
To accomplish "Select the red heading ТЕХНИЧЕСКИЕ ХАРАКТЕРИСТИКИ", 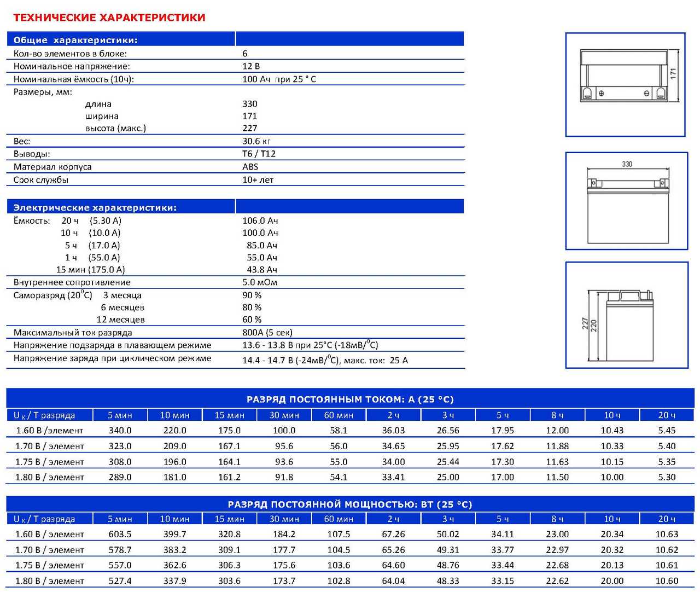I will [109, 18].
